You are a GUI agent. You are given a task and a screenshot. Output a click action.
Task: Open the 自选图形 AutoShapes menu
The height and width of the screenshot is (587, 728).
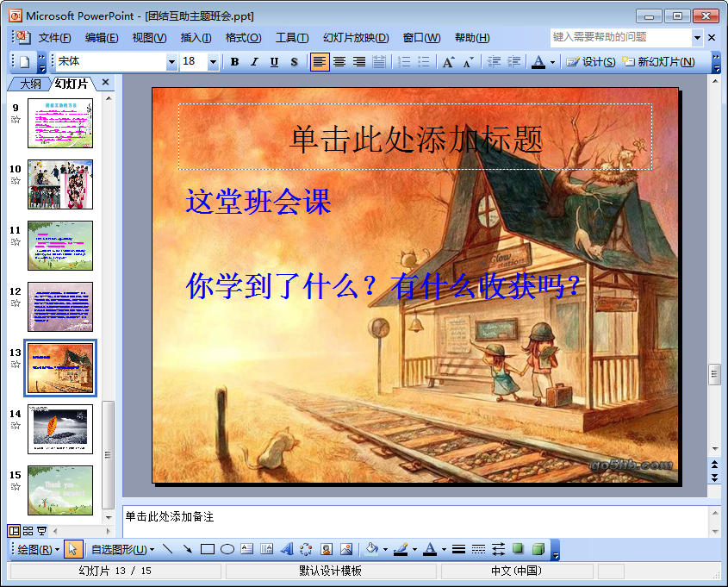click(x=123, y=550)
